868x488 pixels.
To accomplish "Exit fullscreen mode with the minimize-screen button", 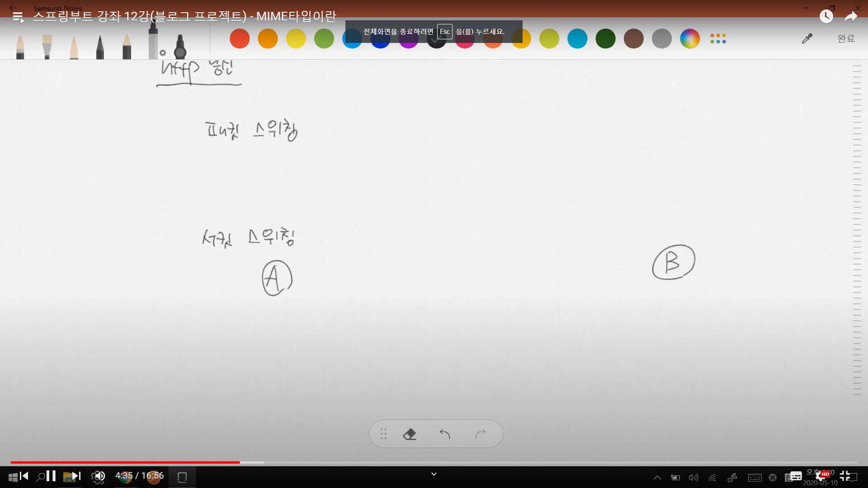I will (x=845, y=476).
